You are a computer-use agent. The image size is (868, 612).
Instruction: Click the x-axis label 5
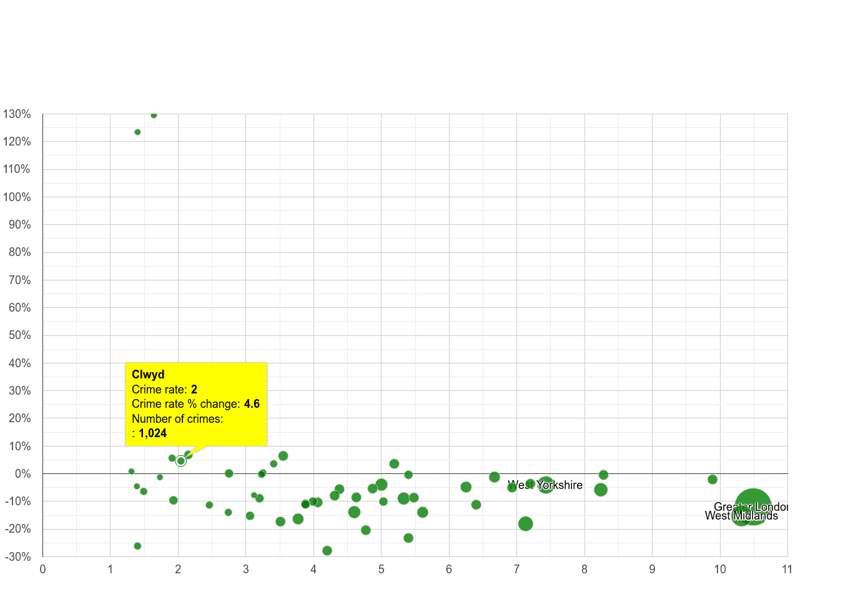381,569
